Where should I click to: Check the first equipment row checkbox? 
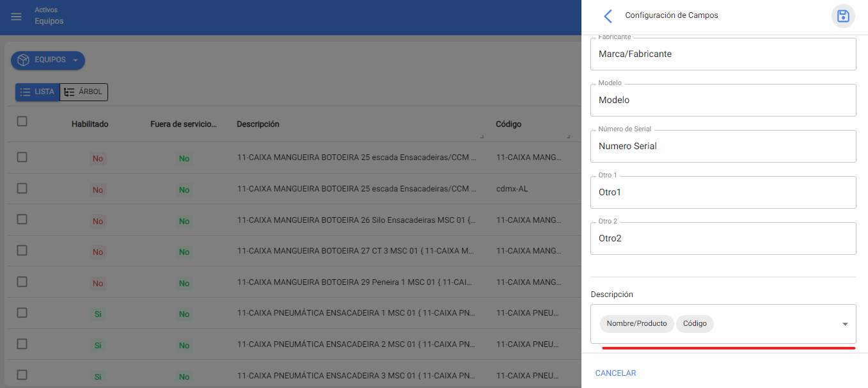click(x=22, y=157)
